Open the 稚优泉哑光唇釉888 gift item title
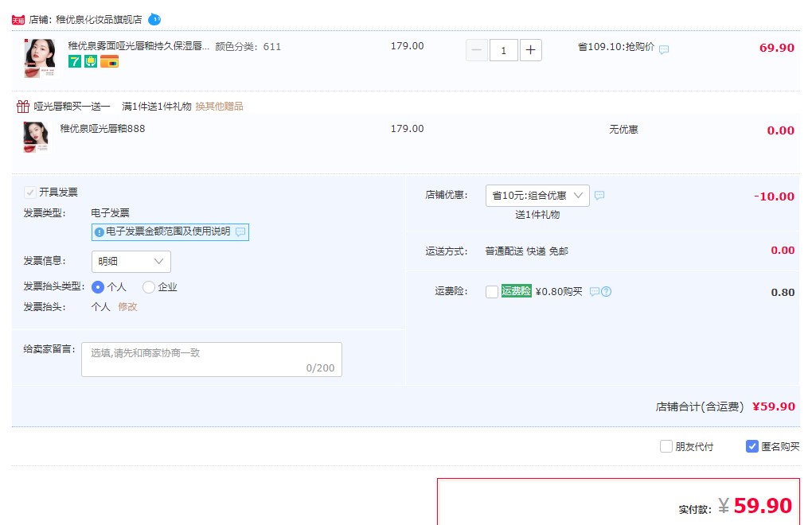Image resolution: width=812 pixels, height=525 pixels. click(x=103, y=129)
